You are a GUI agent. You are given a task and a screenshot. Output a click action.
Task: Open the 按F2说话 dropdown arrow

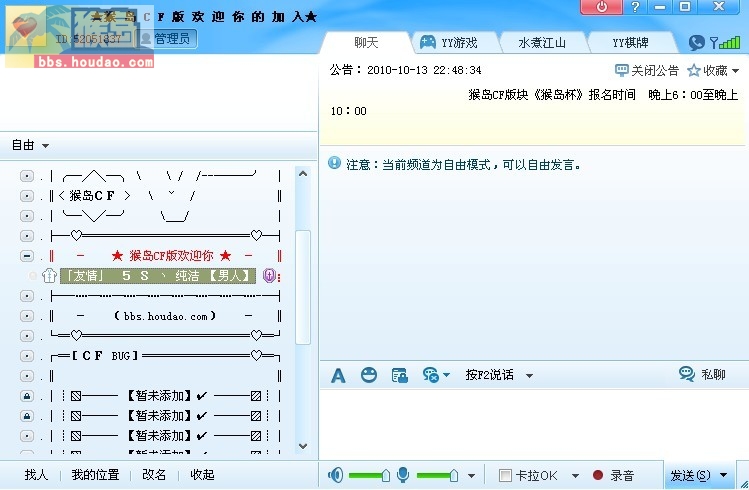[529, 376]
